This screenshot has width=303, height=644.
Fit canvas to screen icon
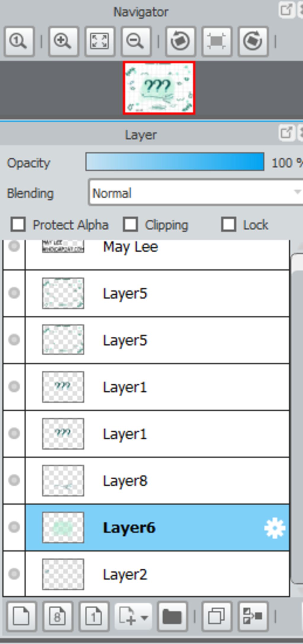pyautogui.click(x=100, y=41)
